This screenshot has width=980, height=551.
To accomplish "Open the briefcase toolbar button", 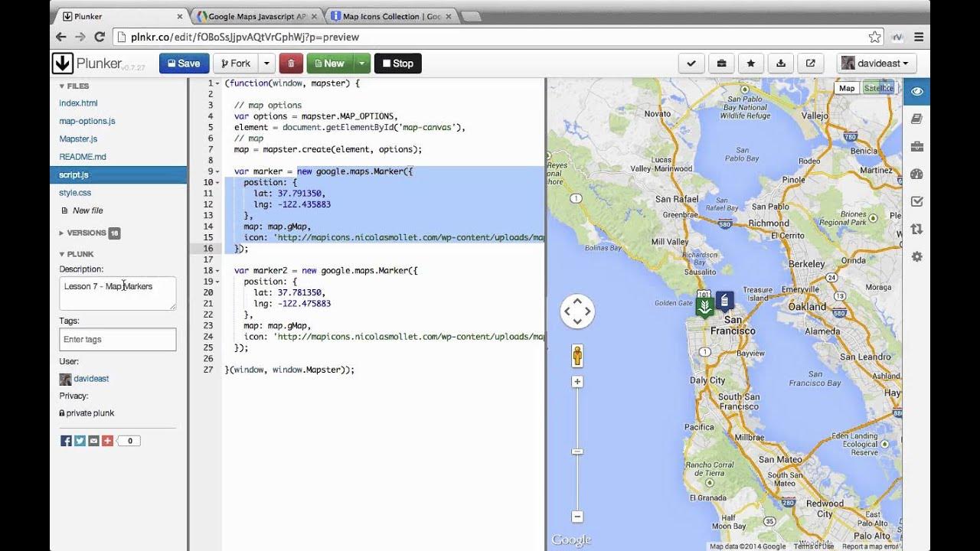I will pos(721,64).
